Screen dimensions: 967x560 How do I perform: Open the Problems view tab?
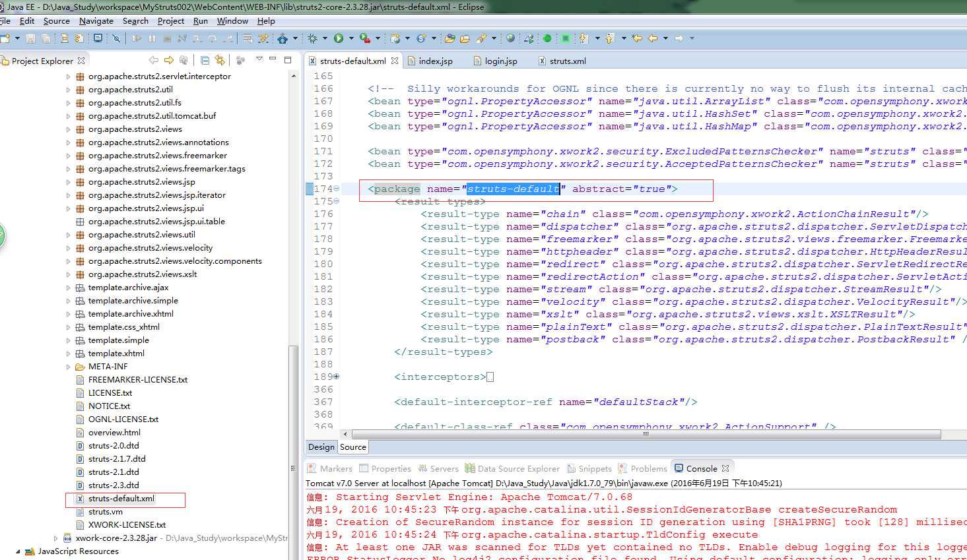[643, 468]
